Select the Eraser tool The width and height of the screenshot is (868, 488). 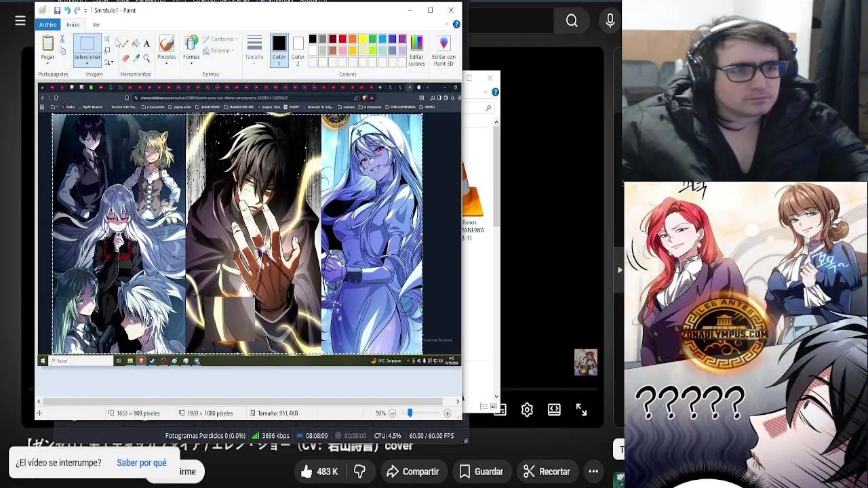pyautogui.click(x=125, y=59)
